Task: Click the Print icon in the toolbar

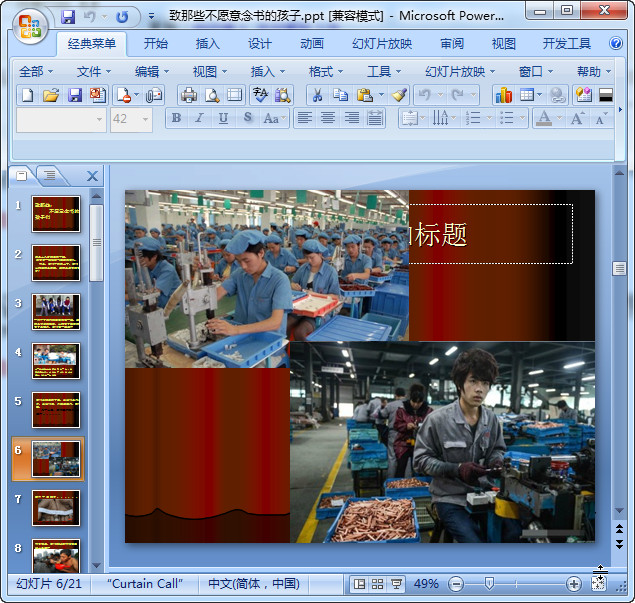Action: click(x=188, y=95)
